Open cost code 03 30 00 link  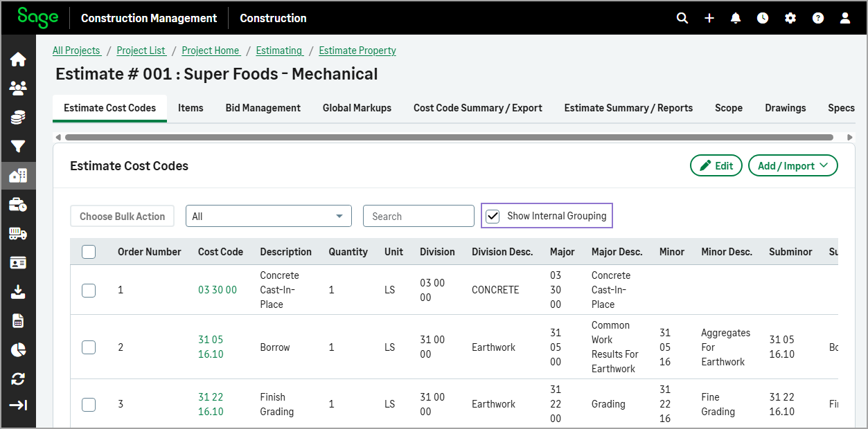pyautogui.click(x=217, y=290)
